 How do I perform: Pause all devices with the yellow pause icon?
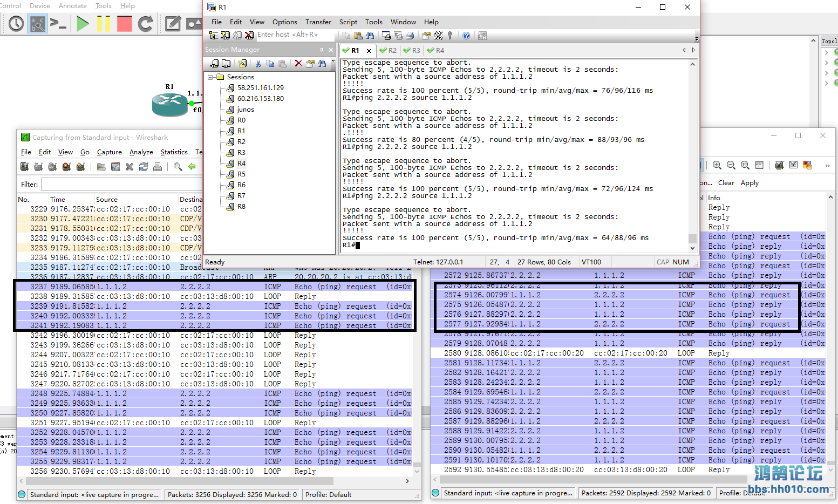(104, 24)
